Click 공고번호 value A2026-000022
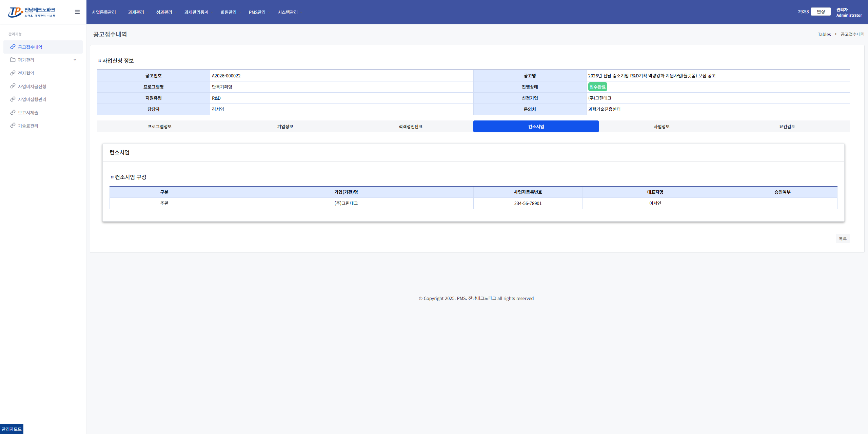 pos(226,76)
